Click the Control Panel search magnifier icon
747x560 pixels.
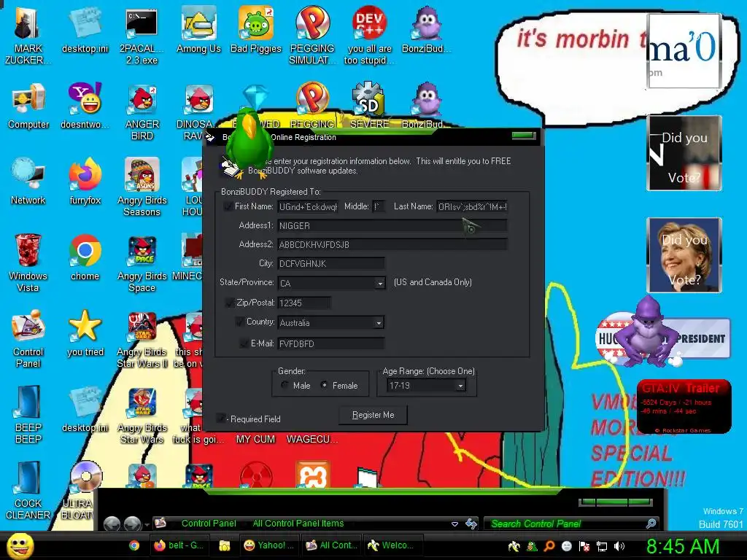651,524
